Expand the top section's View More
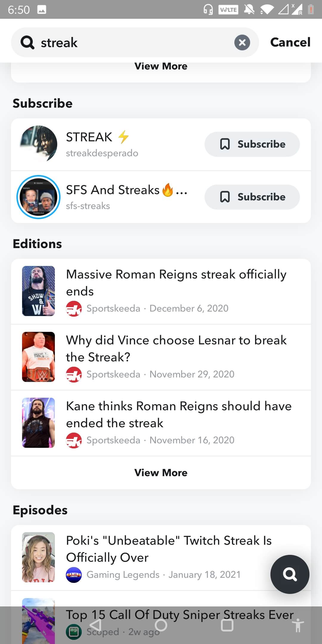Viewport: 322px width, 644px height. click(x=161, y=66)
